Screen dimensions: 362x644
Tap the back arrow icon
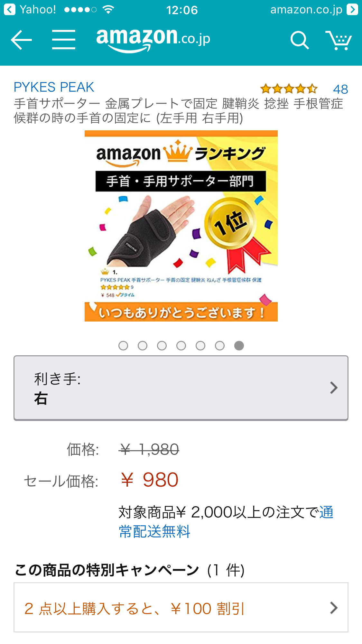21,40
